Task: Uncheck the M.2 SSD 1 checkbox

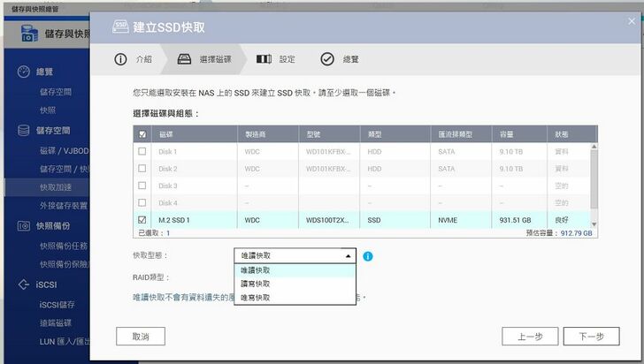Action: tap(142, 219)
